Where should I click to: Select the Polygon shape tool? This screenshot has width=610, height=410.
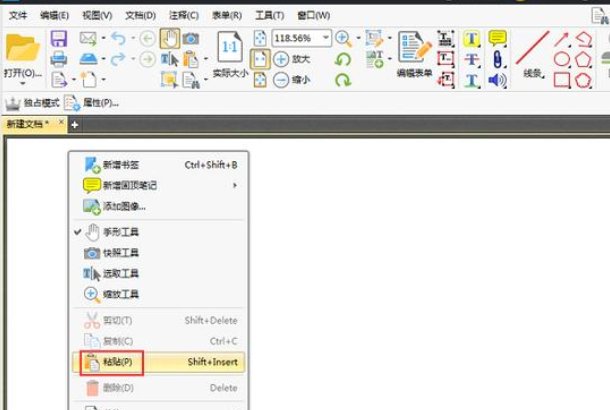584,60
